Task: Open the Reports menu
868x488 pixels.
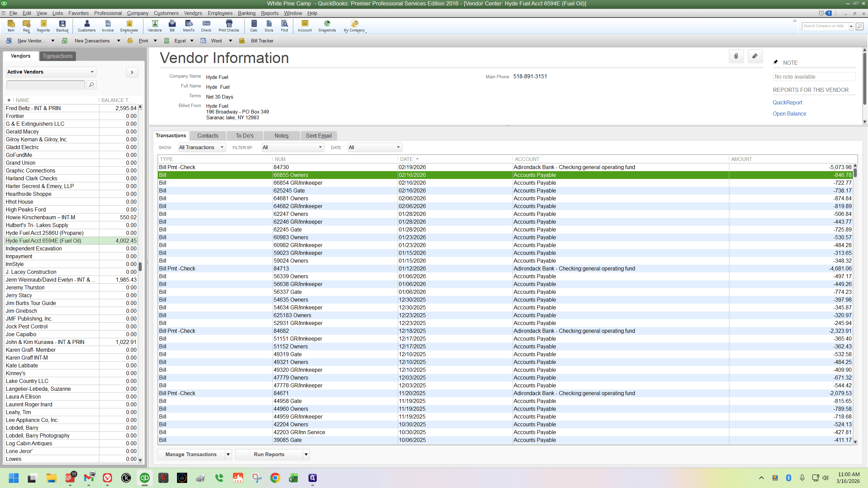Action: 270,13
